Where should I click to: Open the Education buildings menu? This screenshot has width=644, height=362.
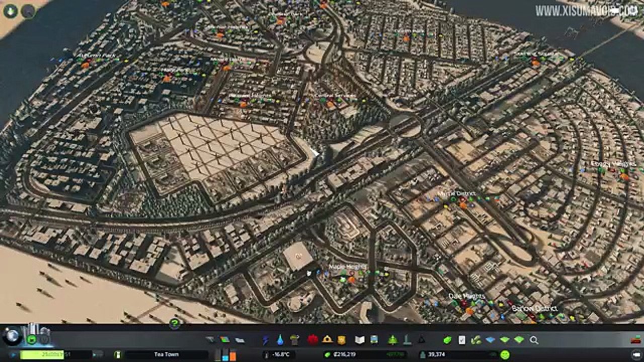[359, 340]
